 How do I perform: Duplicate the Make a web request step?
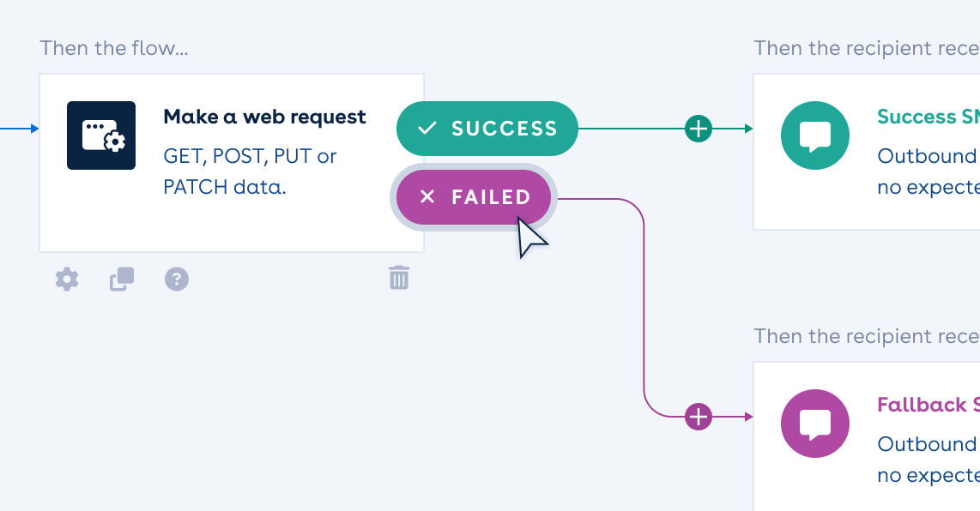(x=120, y=279)
